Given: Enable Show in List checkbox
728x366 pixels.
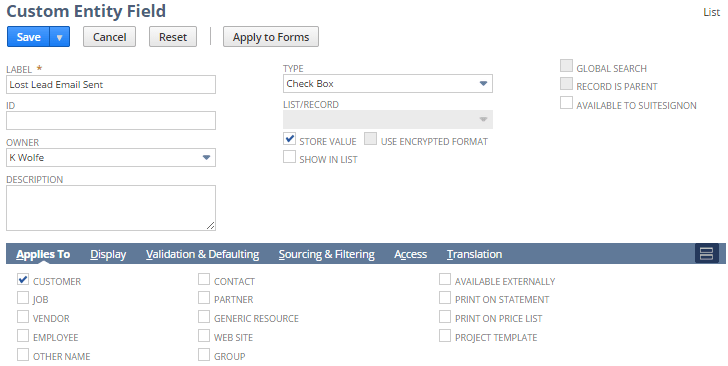Looking at the screenshot, I should [x=289, y=157].
